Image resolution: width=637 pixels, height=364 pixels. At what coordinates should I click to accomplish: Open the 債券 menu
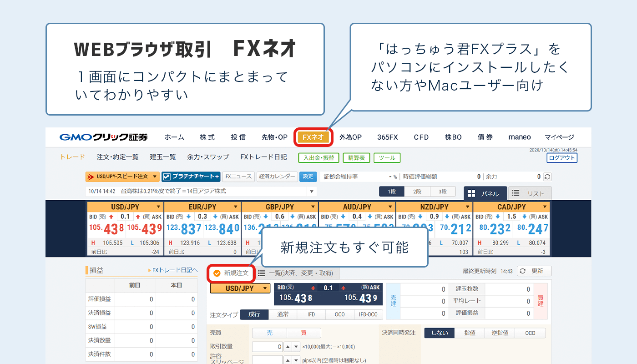(485, 137)
